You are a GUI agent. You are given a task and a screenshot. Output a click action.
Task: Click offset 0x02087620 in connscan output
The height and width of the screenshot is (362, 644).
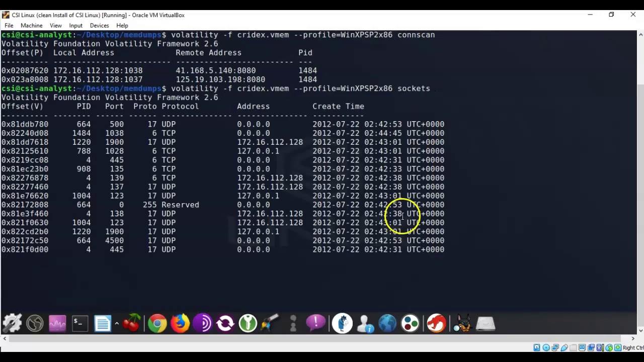pos(25,70)
